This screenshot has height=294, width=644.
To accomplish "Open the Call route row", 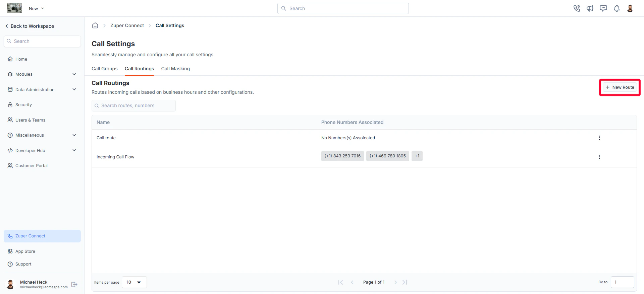I will [x=364, y=138].
